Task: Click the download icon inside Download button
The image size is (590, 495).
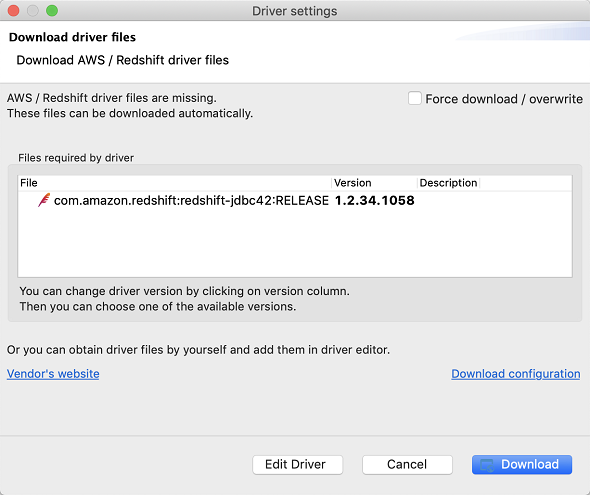Action: pos(487,465)
